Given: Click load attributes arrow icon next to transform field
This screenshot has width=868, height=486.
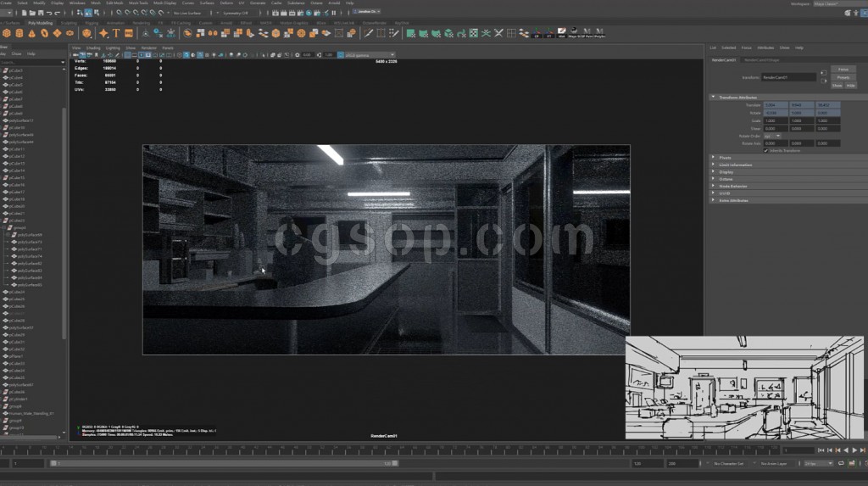Looking at the screenshot, I should point(823,73).
